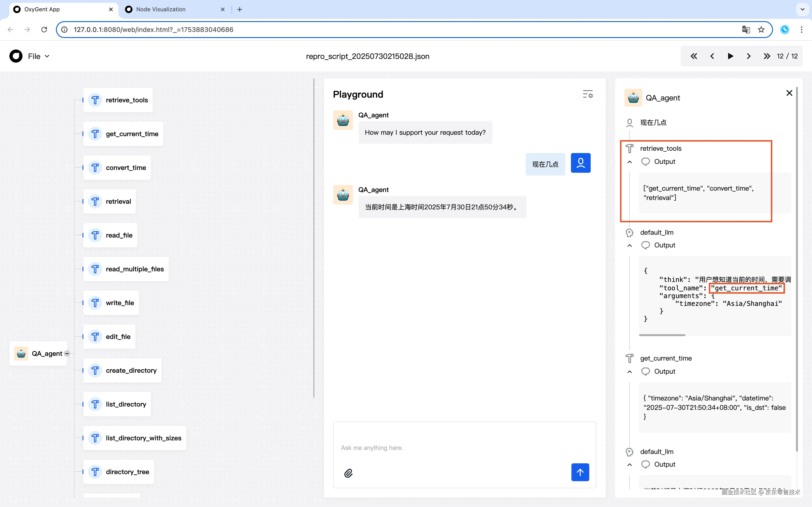Close the QA_agent detail panel
Viewport: 812px width, 507px height.
[789, 93]
